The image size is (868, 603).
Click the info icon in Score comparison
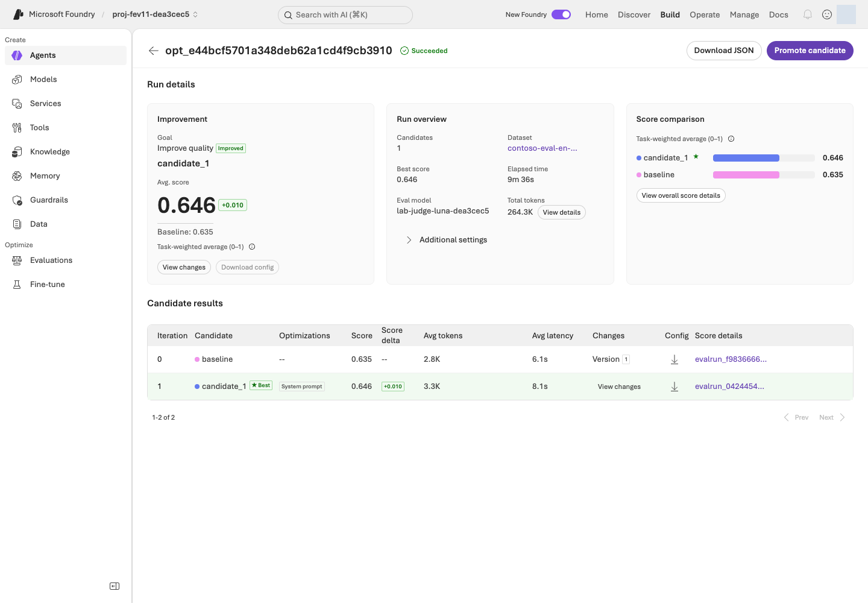click(x=731, y=139)
